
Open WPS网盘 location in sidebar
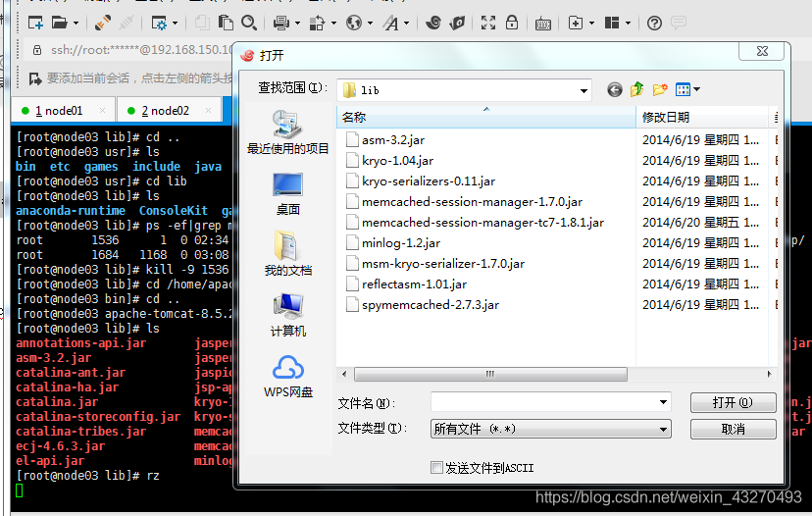(287, 377)
